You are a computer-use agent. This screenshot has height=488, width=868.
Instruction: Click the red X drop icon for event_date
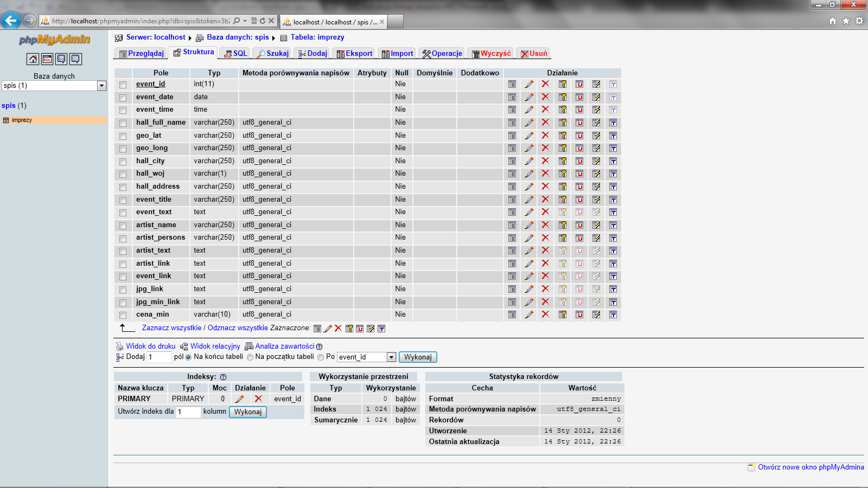545,97
